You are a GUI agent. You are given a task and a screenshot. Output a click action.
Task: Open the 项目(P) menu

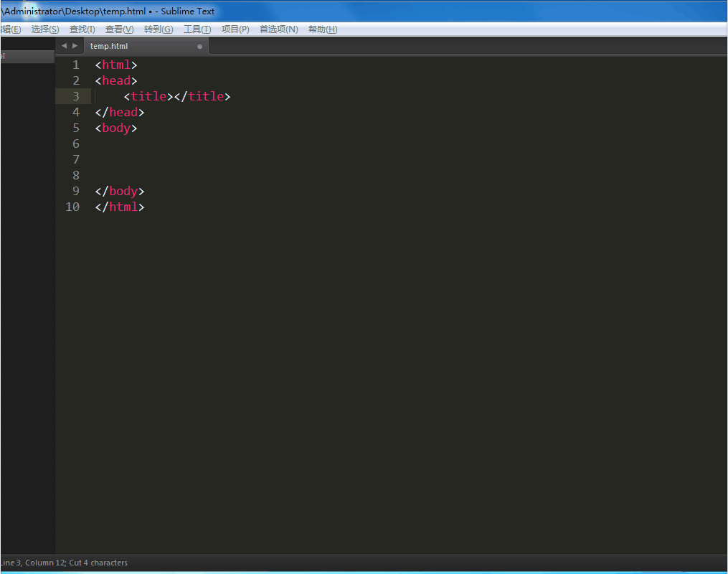[x=235, y=29]
